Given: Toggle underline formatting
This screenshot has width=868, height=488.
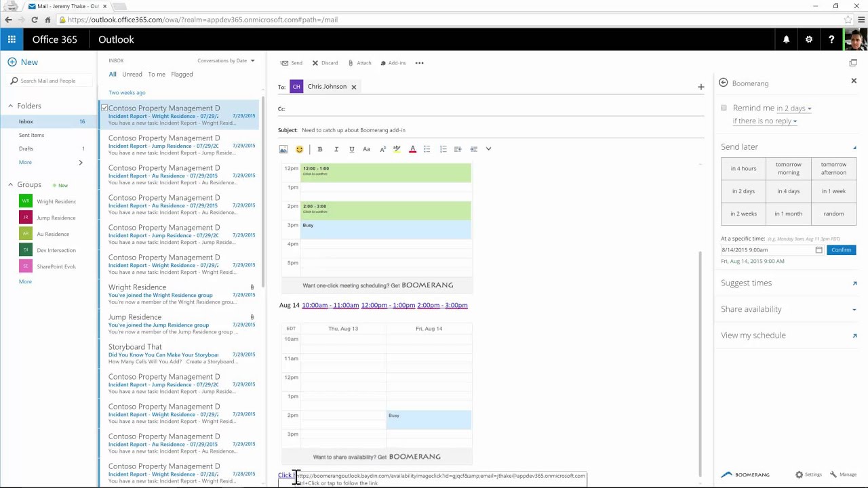Looking at the screenshot, I should pos(351,149).
